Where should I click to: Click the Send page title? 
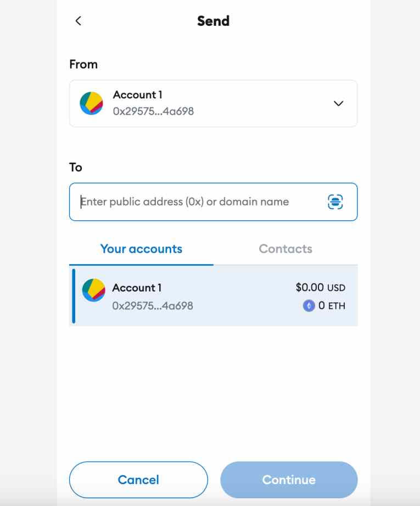[x=213, y=21]
